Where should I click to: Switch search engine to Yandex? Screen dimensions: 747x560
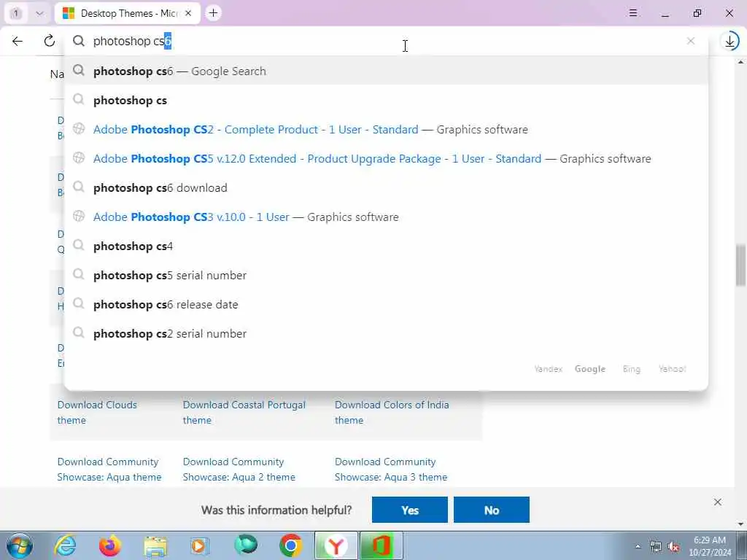549,369
